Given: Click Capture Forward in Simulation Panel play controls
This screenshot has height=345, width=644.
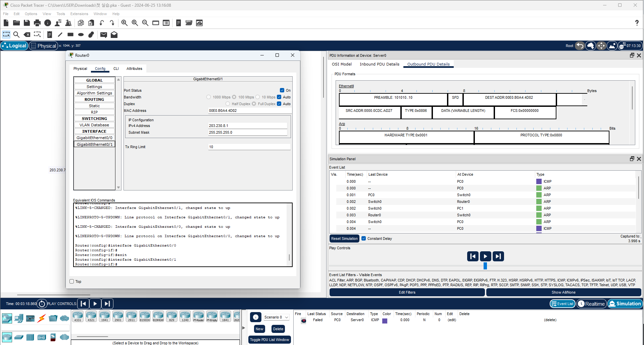Looking at the screenshot, I should click(498, 256).
